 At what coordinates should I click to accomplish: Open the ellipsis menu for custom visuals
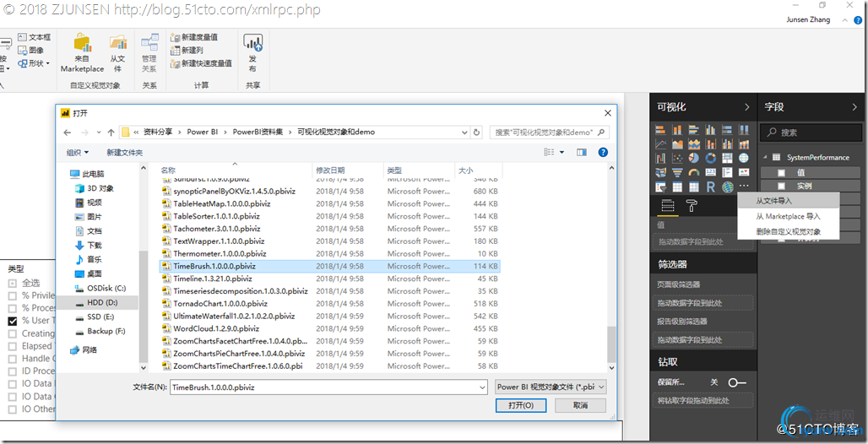744,187
